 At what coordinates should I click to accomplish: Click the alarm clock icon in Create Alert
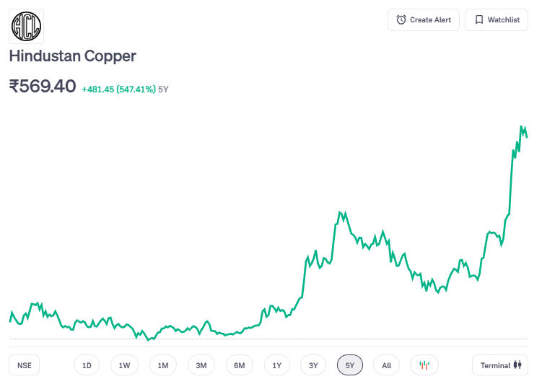[x=401, y=19]
